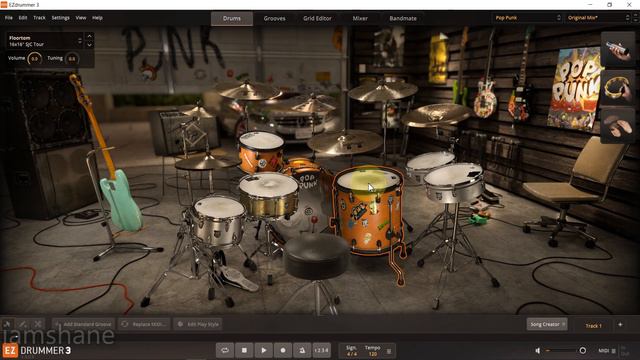Image resolution: width=640 pixels, height=360 pixels.
Task: Hit the large china cymbal on right
Action: coord(437,115)
